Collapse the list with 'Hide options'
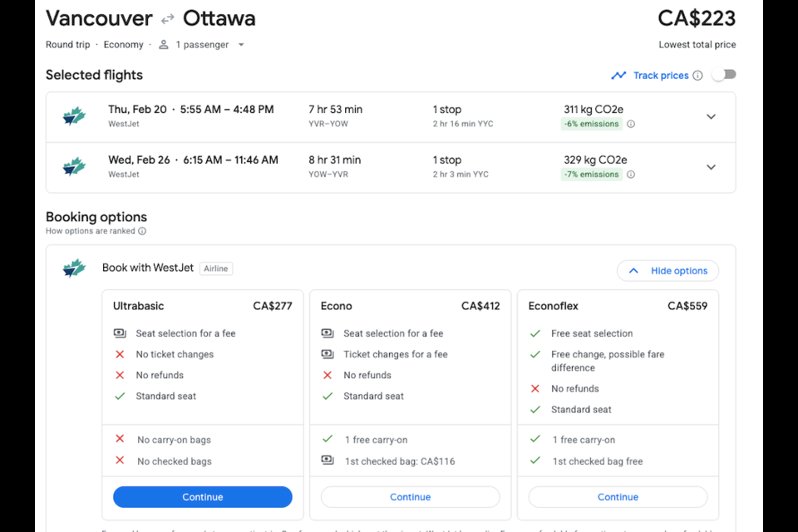The image size is (798, 532). 667,271
